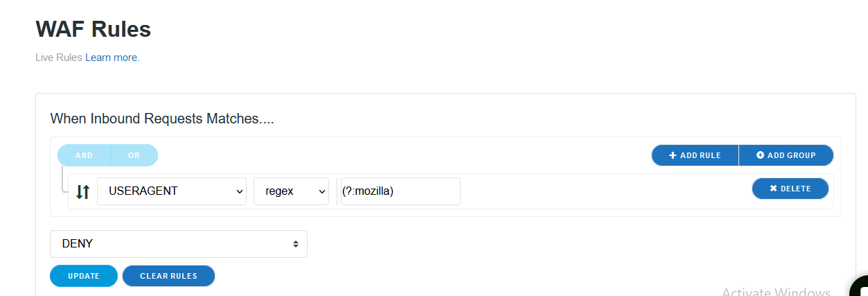The image size is (868, 296).
Task: Click the (?:mozilla) value input field
Action: [x=400, y=191]
